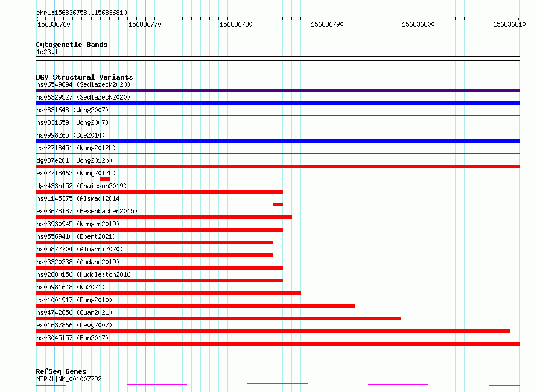Click nsv5872704 (Almarri2020) label
This screenshot has height=392, width=537.
point(80,249)
